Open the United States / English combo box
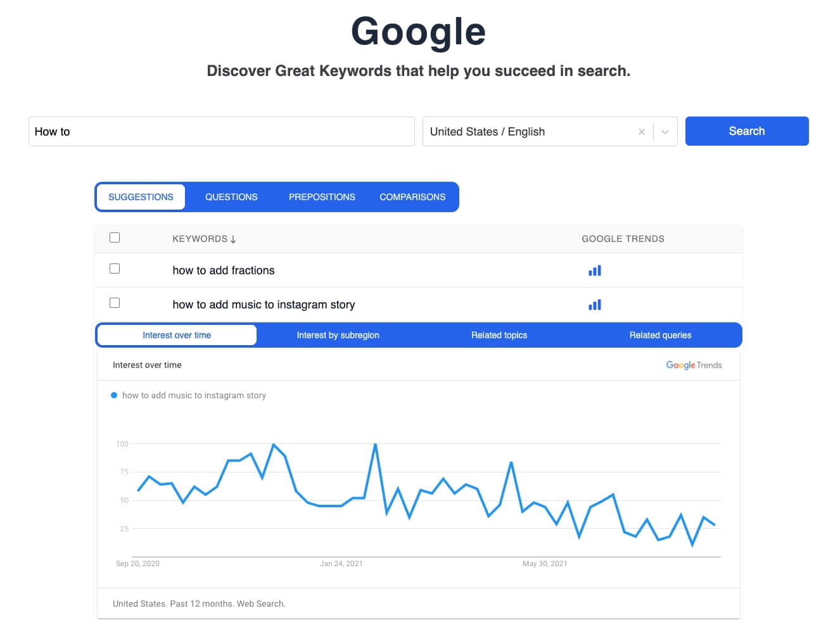 pos(550,132)
